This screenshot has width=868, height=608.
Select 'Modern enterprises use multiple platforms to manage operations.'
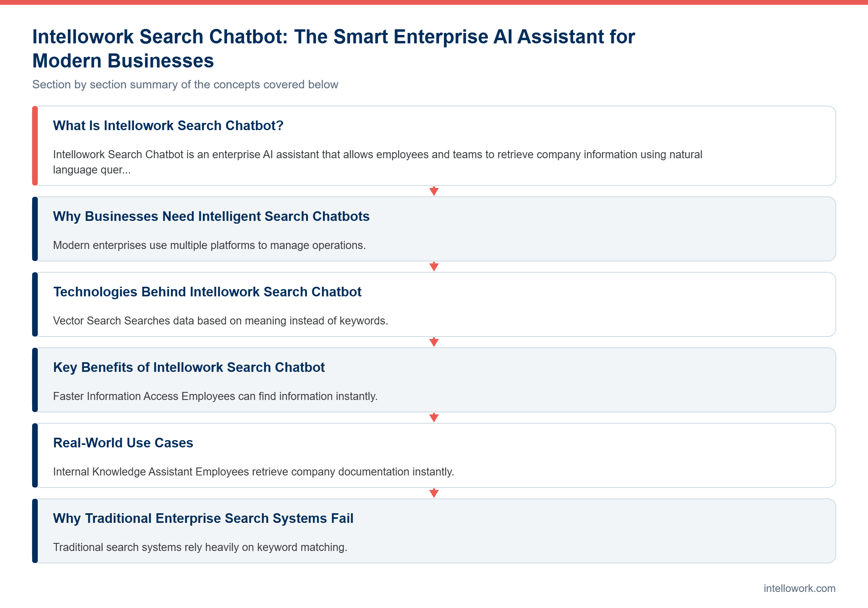(x=209, y=245)
